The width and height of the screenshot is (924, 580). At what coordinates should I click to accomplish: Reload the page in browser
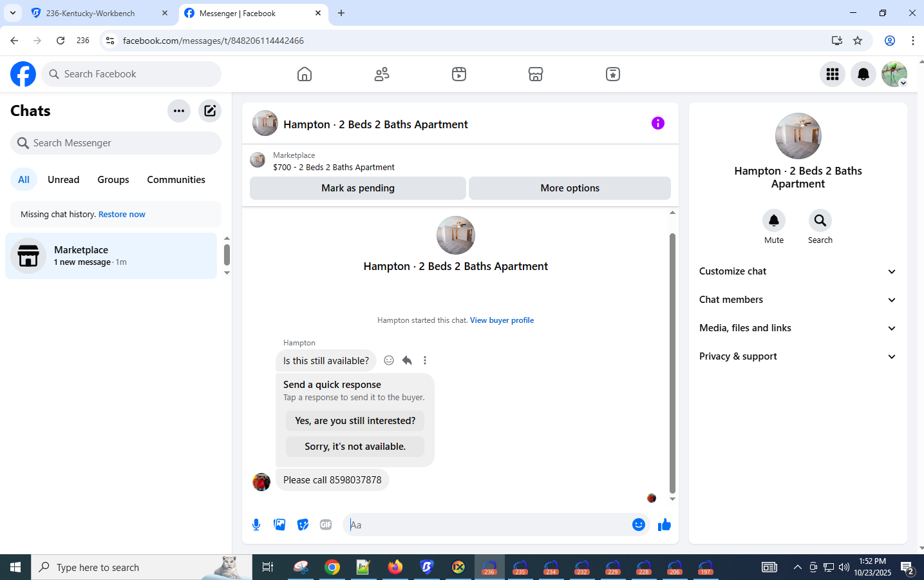(x=61, y=41)
